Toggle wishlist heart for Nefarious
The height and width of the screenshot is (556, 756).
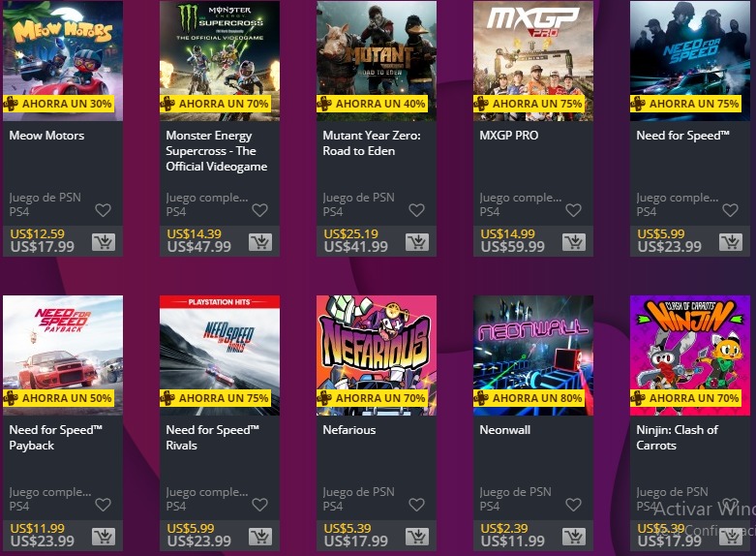click(x=416, y=505)
